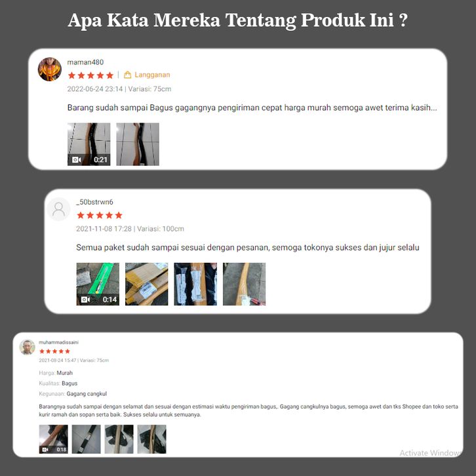Image resolution: width=476 pixels, height=476 pixels.
Task: Open maman480's profile avatar
Action: (x=49, y=69)
